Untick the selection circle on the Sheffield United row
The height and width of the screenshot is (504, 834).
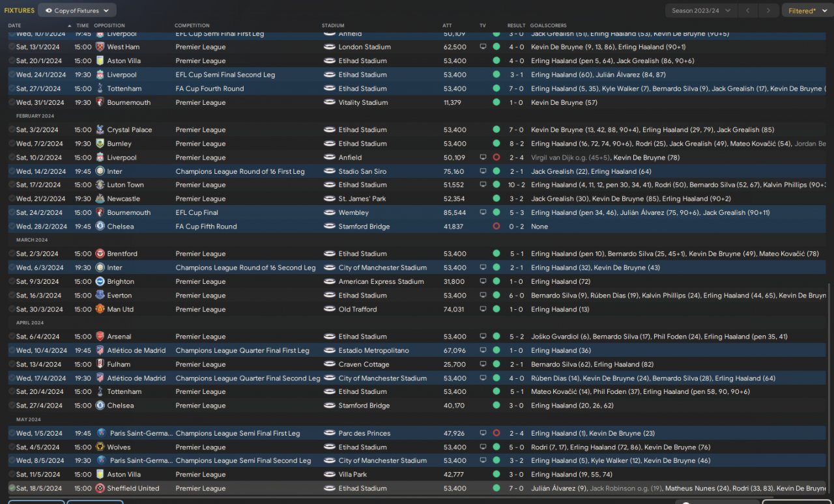pyautogui.click(x=12, y=488)
